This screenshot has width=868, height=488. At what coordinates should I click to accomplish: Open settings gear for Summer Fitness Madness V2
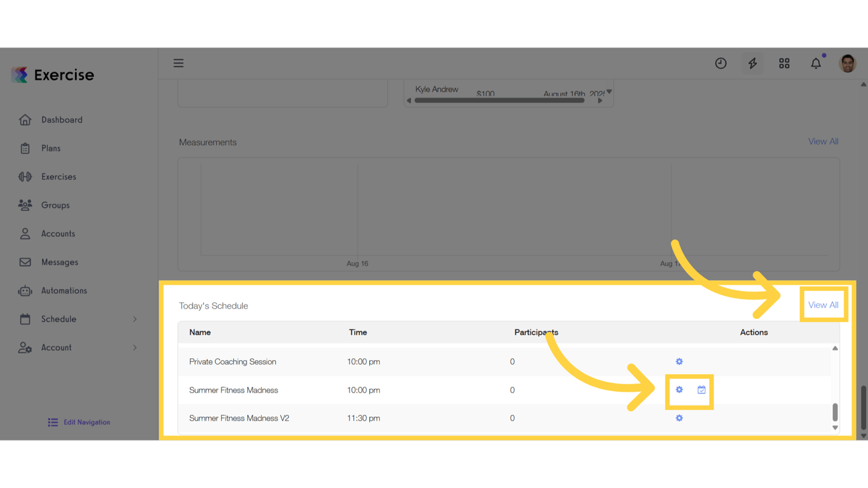pyautogui.click(x=679, y=418)
